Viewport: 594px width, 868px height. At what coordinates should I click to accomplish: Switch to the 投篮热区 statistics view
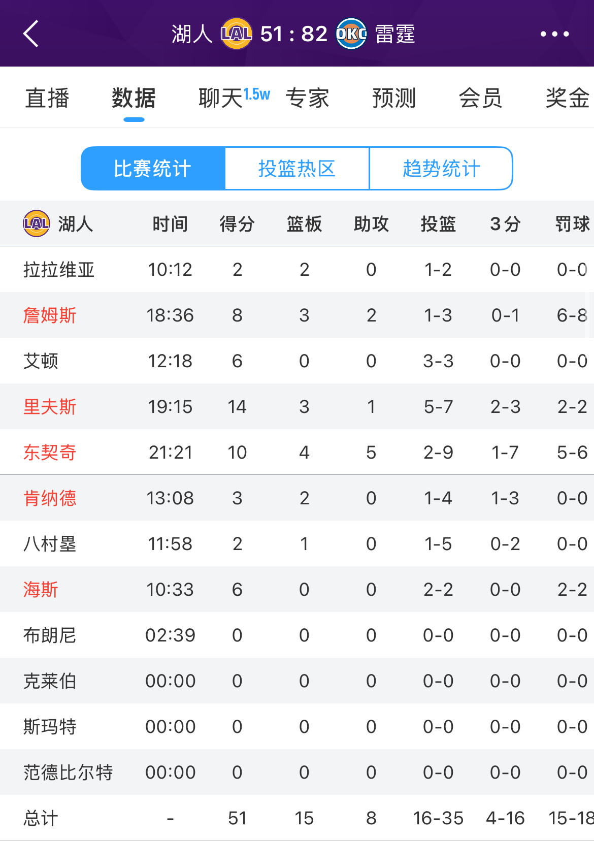tap(297, 168)
